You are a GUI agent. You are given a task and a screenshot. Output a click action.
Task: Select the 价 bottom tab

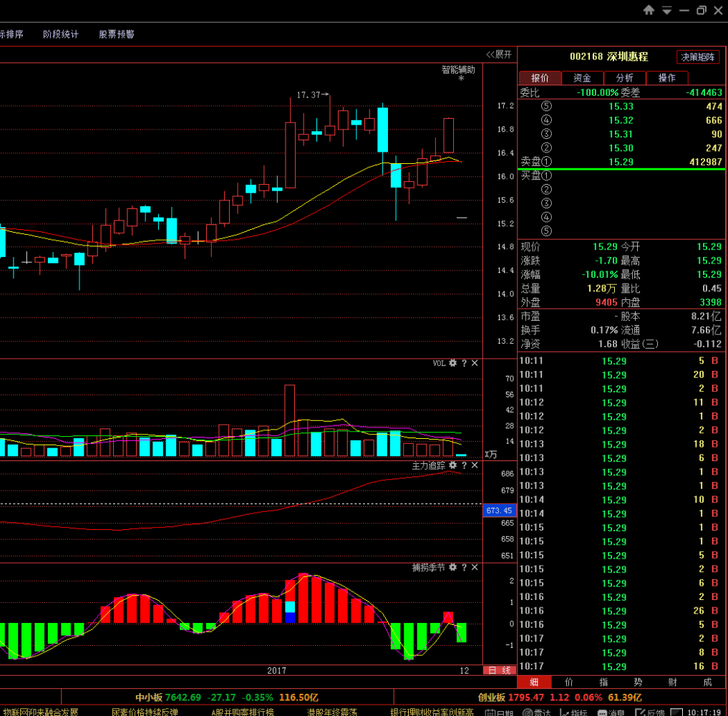[569, 682]
